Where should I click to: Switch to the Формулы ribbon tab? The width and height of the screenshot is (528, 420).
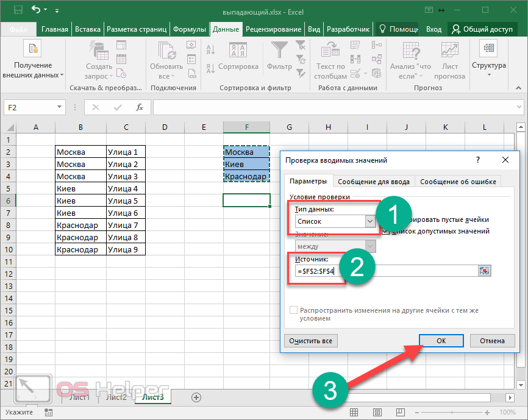(x=189, y=29)
